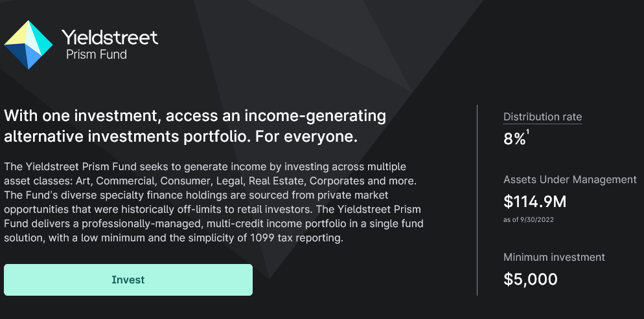Click the headline line ending For everyone
This screenshot has height=319, width=644.
point(181,137)
